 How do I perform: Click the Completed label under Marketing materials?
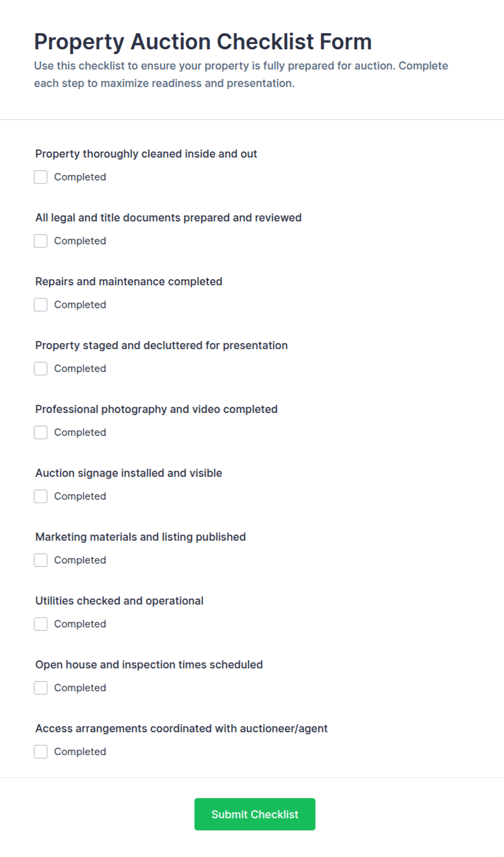point(80,560)
